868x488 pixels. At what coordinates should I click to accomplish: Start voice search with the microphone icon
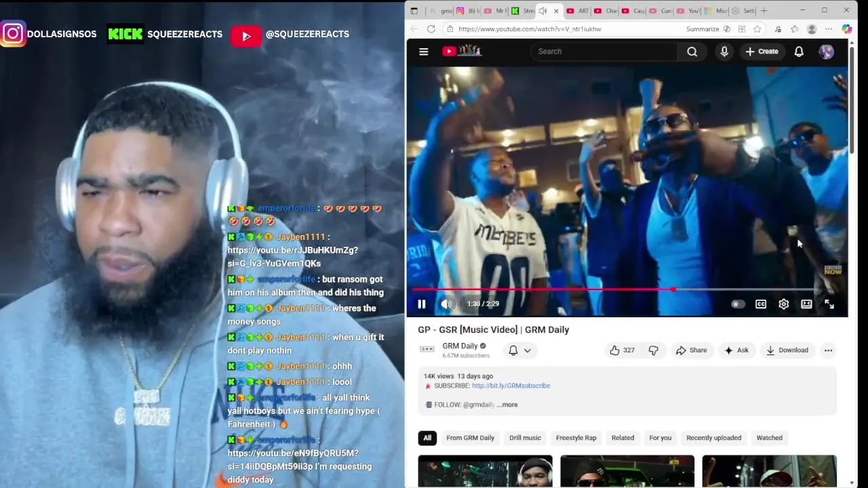click(x=724, y=52)
